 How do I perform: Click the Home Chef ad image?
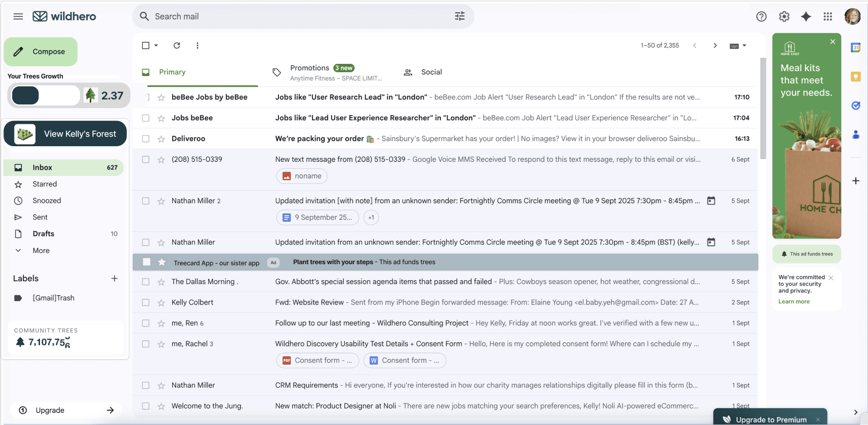point(807,136)
